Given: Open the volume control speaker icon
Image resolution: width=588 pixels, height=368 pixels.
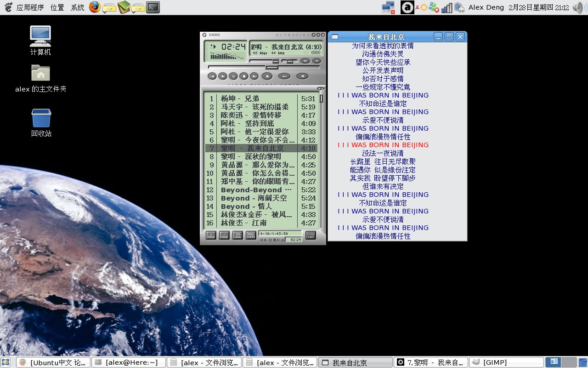Looking at the screenshot, I should (578, 7).
